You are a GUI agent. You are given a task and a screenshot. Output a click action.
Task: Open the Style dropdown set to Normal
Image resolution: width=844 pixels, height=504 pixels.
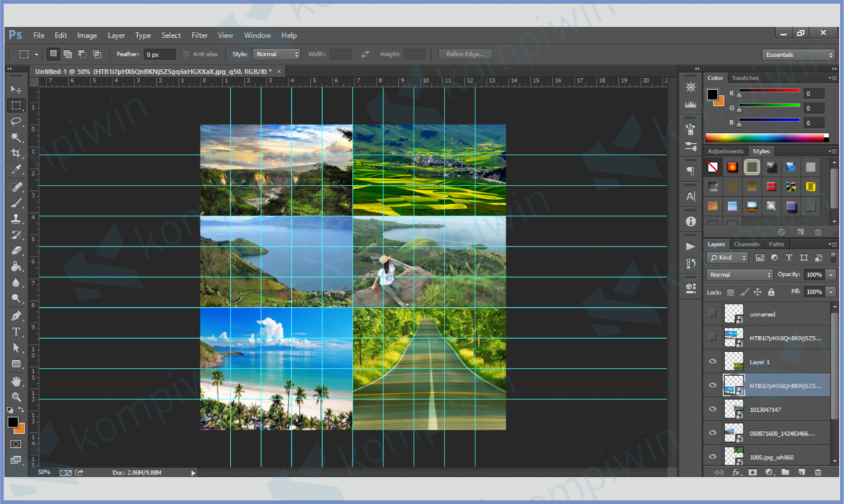[276, 54]
